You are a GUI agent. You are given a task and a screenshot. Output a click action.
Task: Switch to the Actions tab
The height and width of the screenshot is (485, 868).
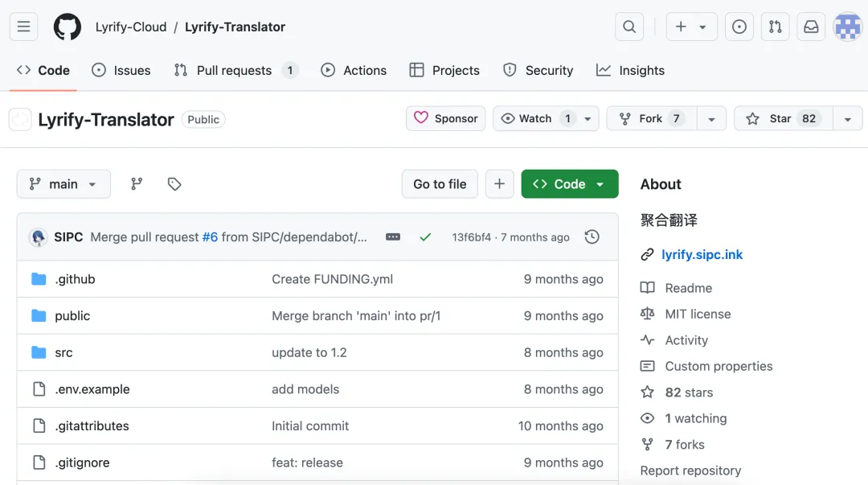point(354,71)
